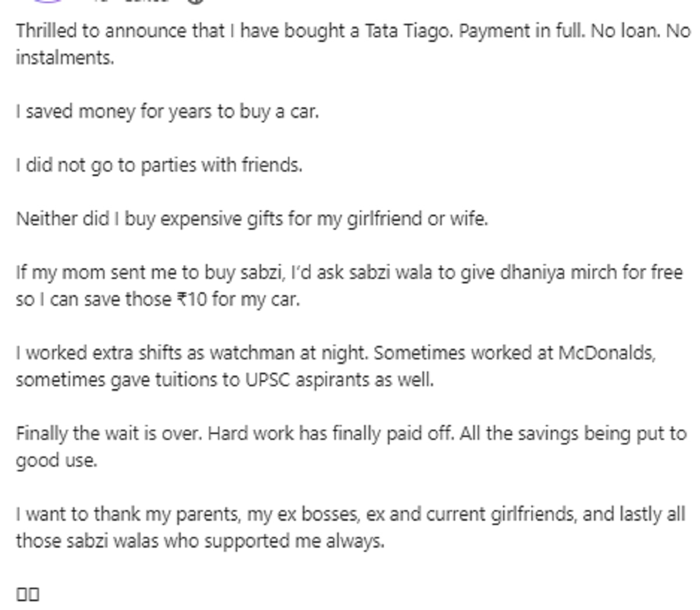Click the words "good use." in the post
Image resolution: width=700 pixels, height=610 pixels.
coord(56,460)
